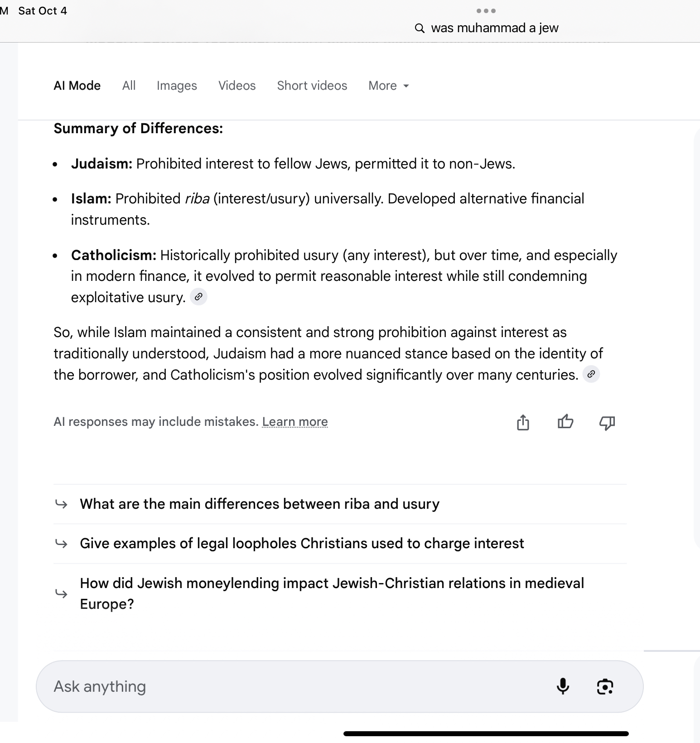Click source link icon after exploitative usury
Screen dimensions: 700x743
198,297
